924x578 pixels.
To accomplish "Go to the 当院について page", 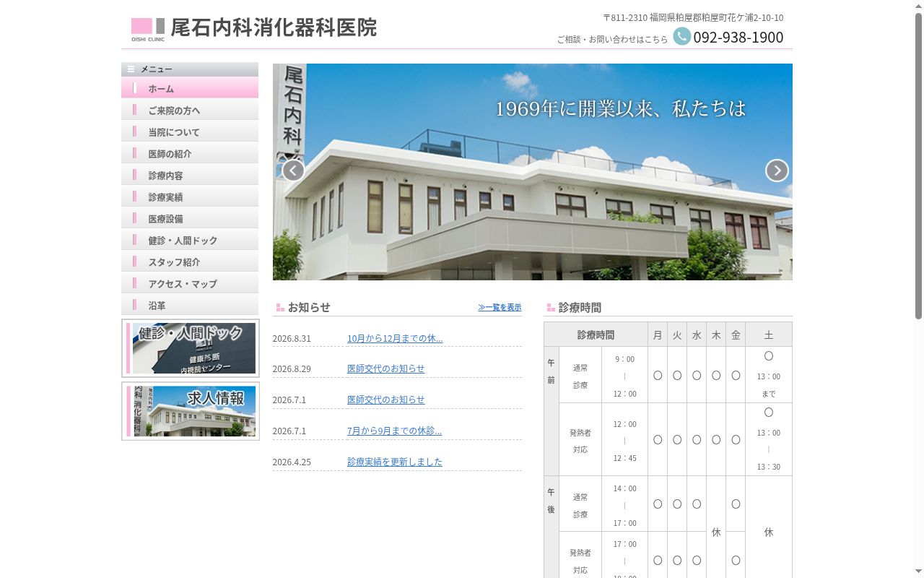I will [190, 131].
